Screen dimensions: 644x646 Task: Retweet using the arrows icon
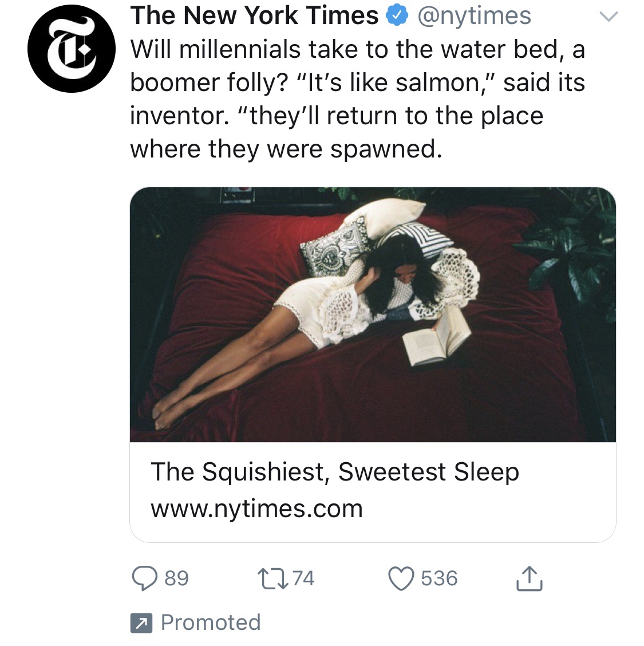(x=272, y=578)
